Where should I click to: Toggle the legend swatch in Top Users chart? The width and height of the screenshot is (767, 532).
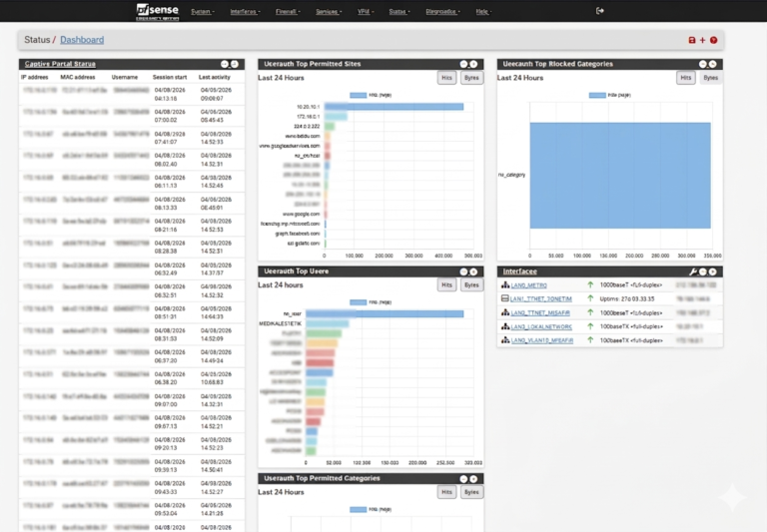tap(359, 302)
